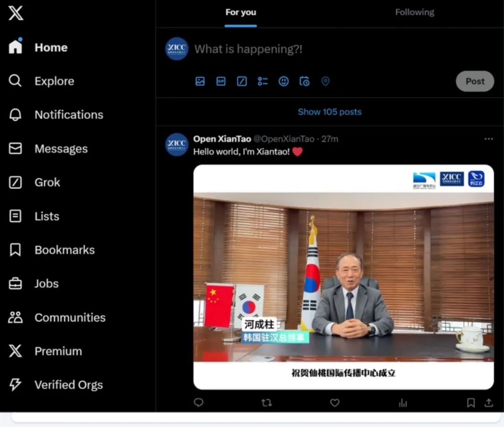
Task: Show 105 new posts
Action: pos(329,112)
